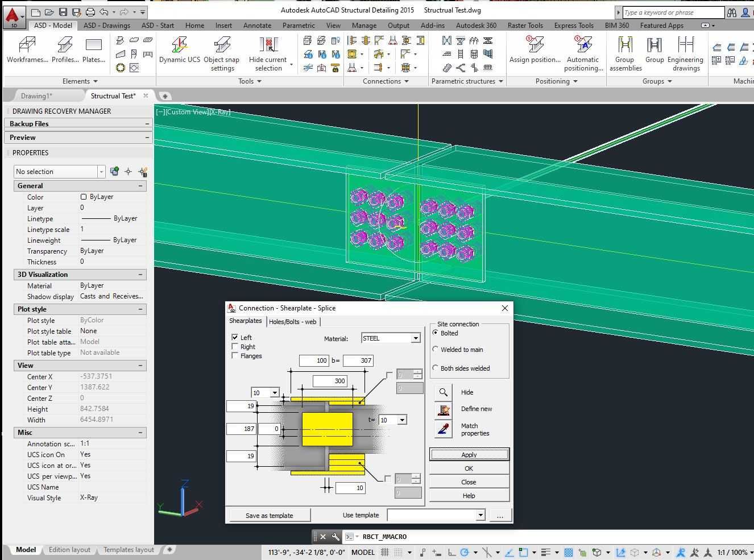Click the Color ByLayer swatch
Image resolution: width=754 pixels, height=560 pixels.
[x=84, y=197]
